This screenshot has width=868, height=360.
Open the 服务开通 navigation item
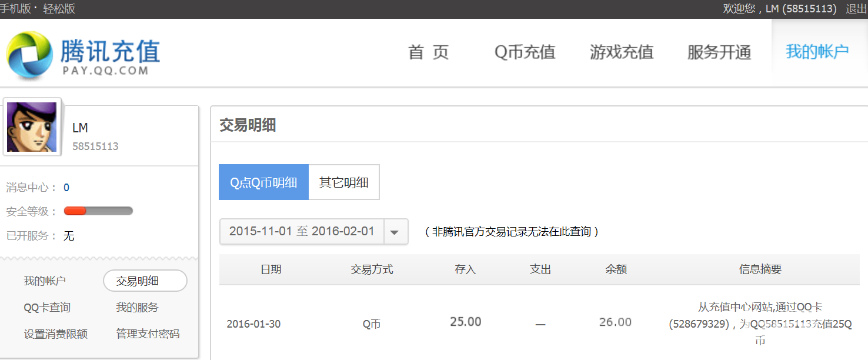click(719, 52)
